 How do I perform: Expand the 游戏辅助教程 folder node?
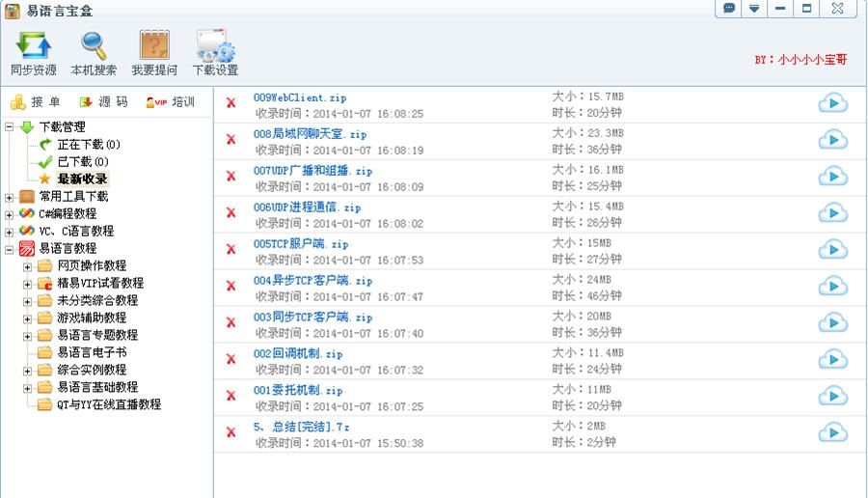click(x=27, y=318)
